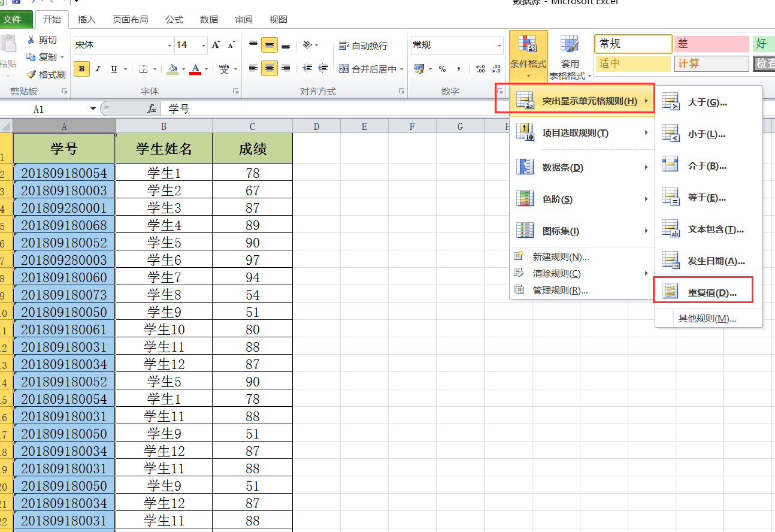Choose Greater Than (大于) rule

(x=709, y=102)
